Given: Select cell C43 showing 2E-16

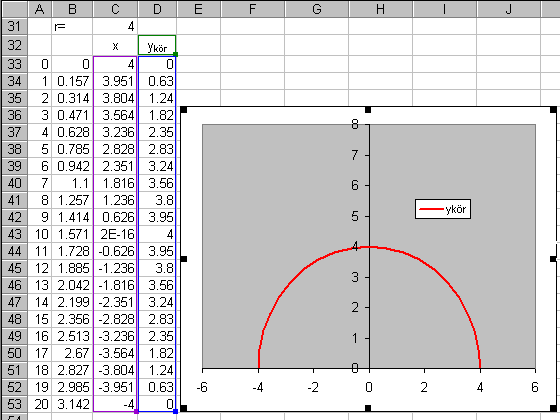Looking at the screenshot, I should [x=115, y=234].
